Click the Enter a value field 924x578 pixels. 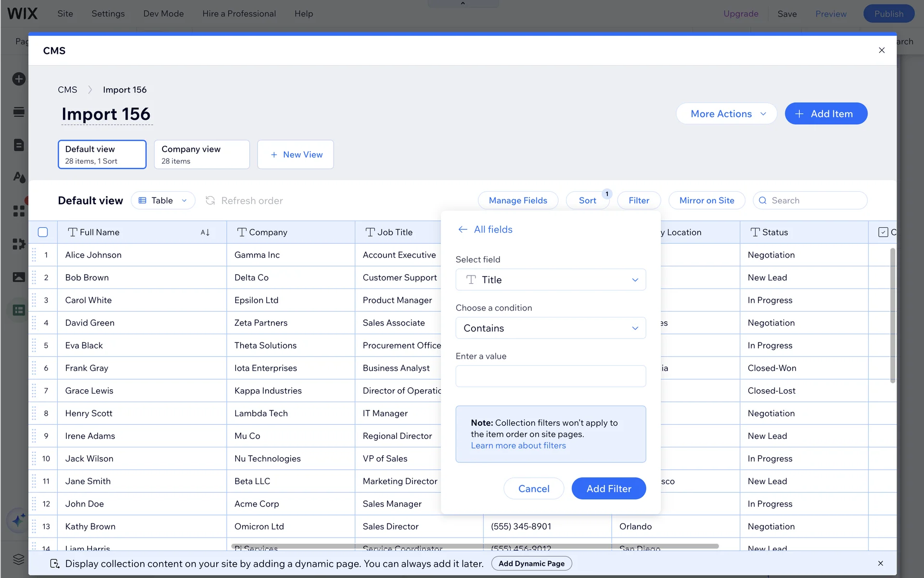click(x=551, y=376)
